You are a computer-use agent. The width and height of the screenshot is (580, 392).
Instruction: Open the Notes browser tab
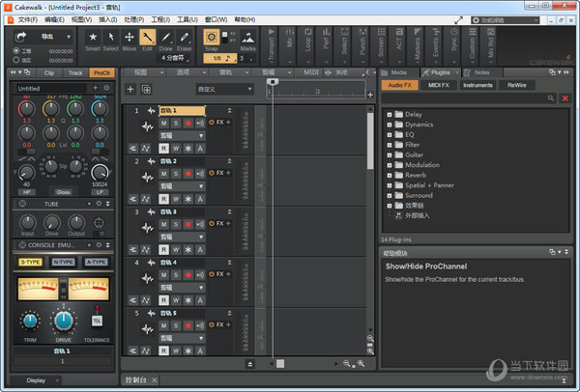click(482, 72)
